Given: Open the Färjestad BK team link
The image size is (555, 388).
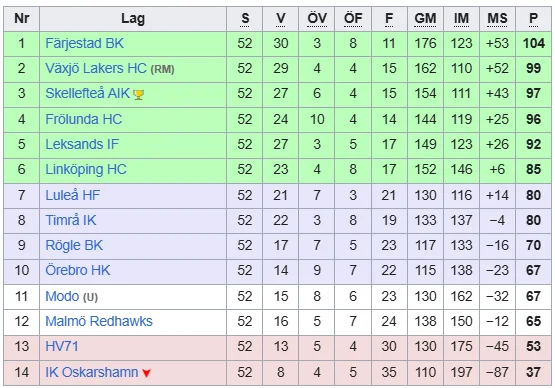Looking at the screenshot, I should coord(85,44).
